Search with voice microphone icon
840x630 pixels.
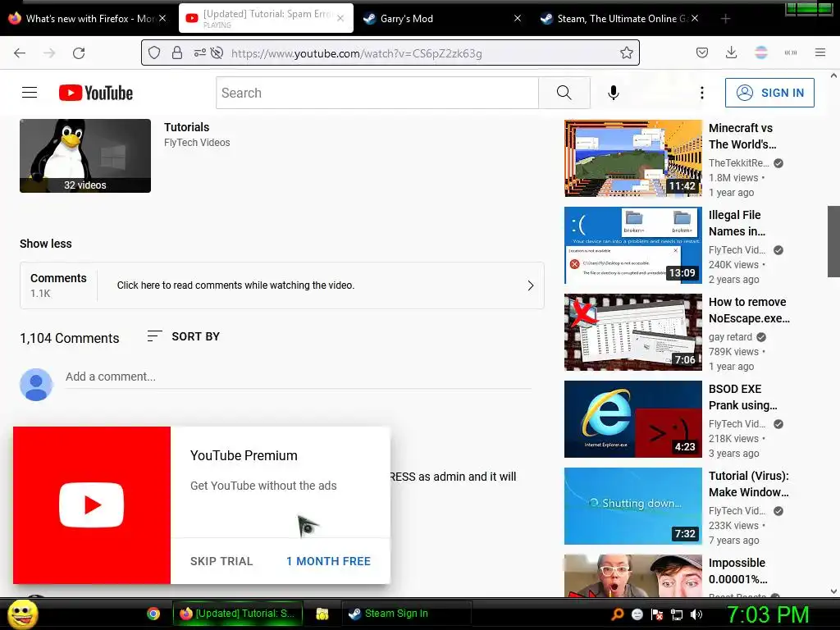coord(614,93)
